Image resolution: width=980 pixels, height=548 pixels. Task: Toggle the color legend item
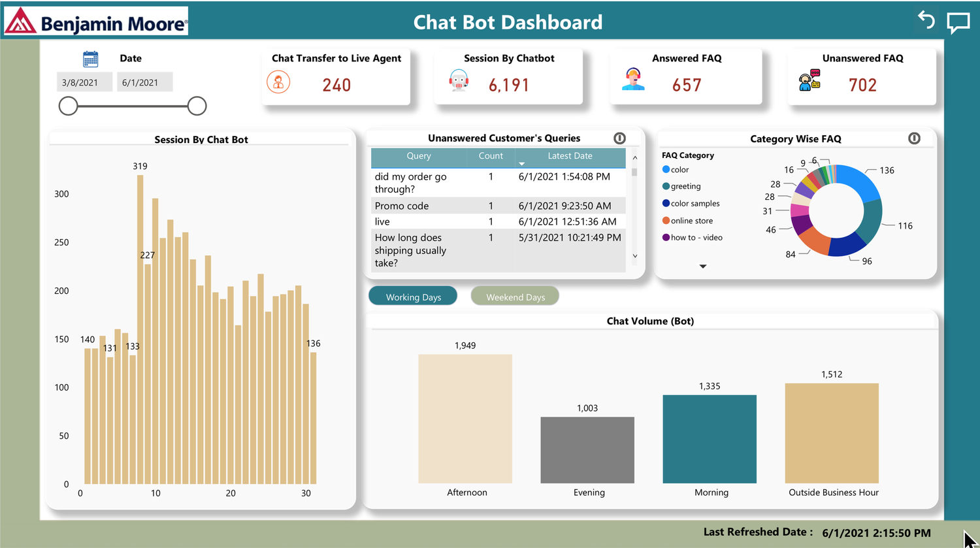click(x=676, y=169)
